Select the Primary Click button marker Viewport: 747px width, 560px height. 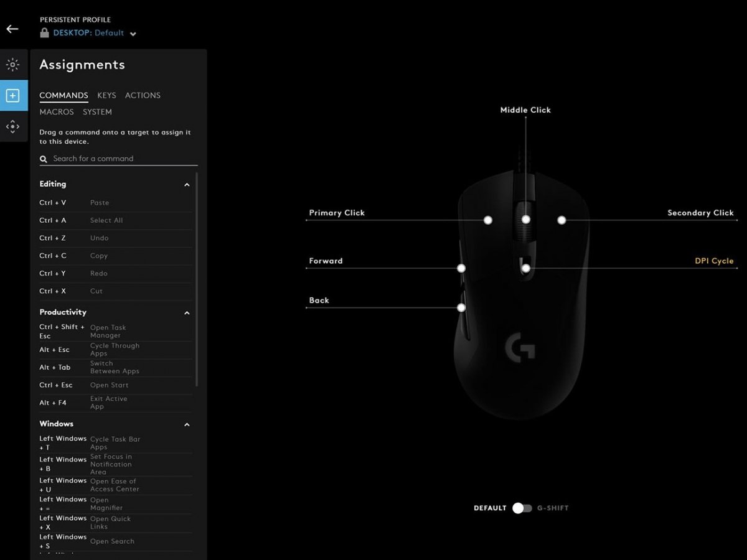pyautogui.click(x=488, y=220)
